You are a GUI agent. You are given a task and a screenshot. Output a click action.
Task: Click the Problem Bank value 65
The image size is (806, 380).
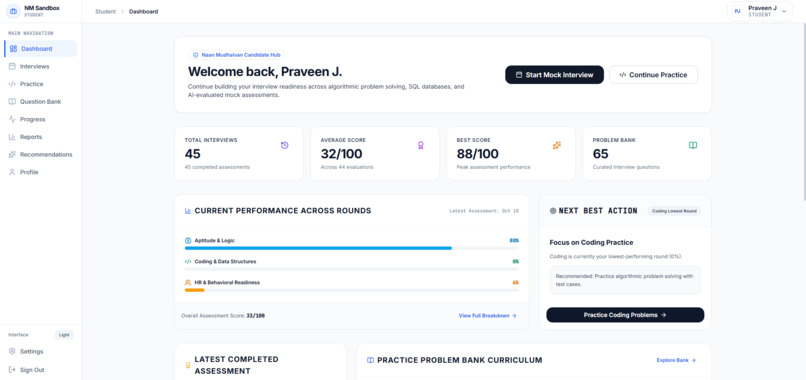click(600, 154)
